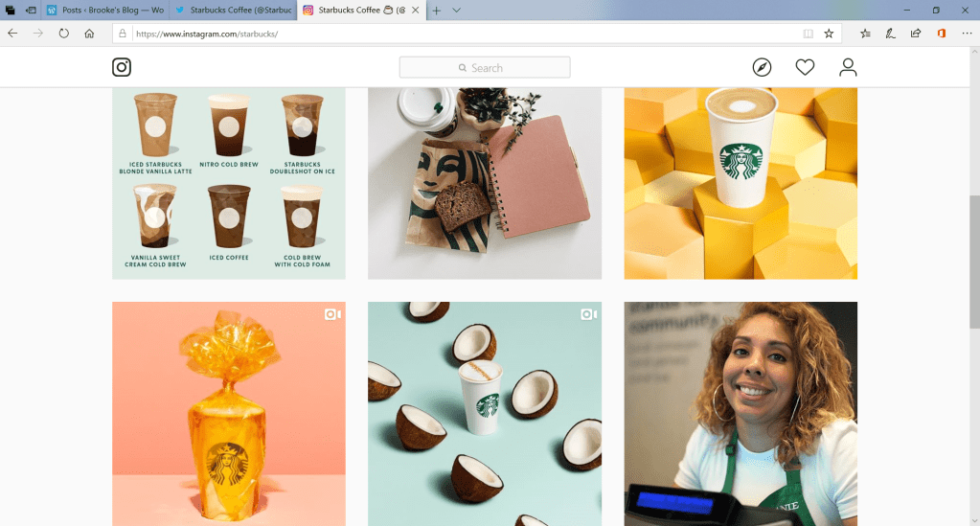Viewport: 980px width, 526px height.
Task: Open the coconut latte video post
Action: tap(485, 414)
